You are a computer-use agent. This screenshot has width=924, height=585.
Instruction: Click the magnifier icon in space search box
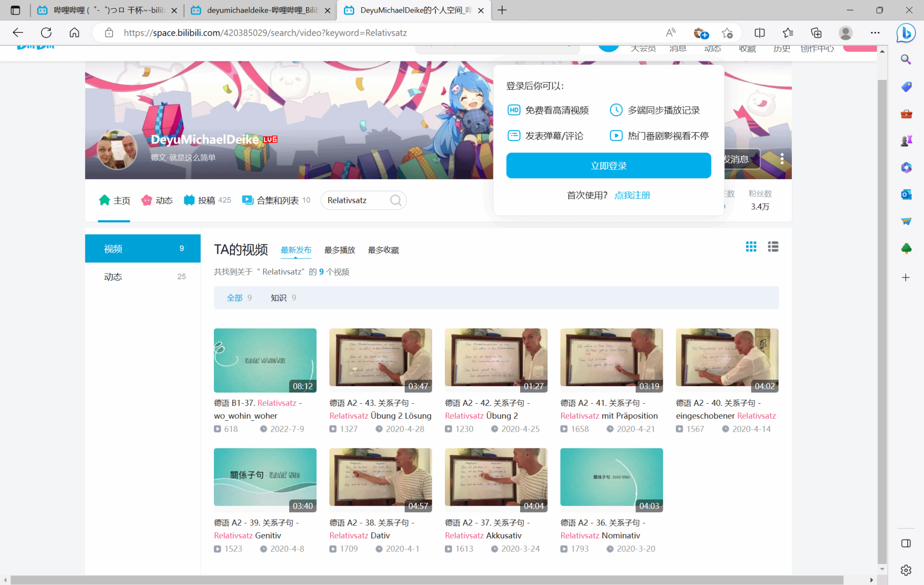tap(396, 200)
